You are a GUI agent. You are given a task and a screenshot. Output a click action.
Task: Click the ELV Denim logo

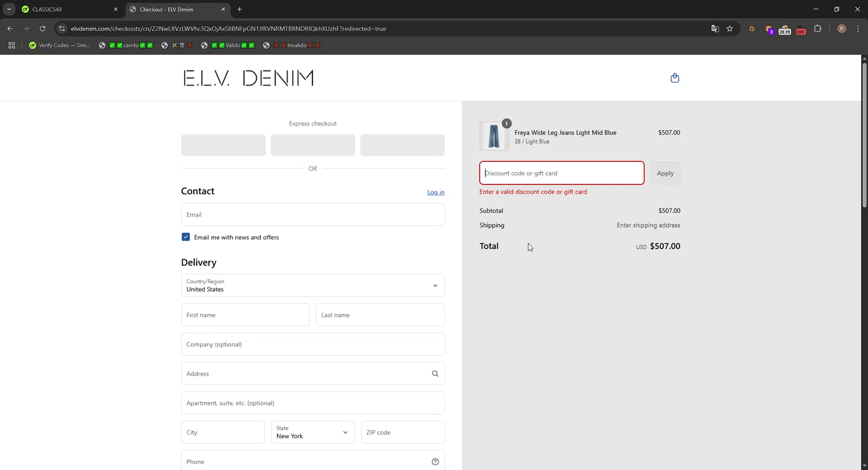tap(249, 78)
